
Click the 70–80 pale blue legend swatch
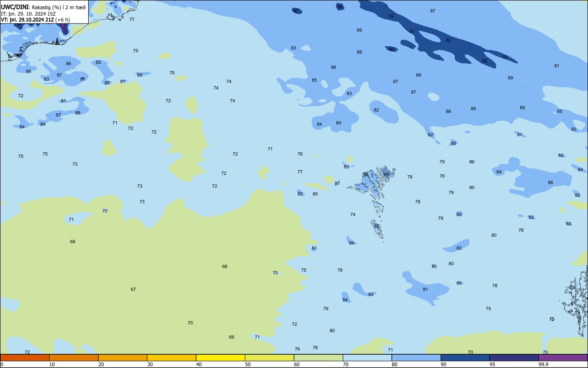pyautogui.click(x=367, y=357)
